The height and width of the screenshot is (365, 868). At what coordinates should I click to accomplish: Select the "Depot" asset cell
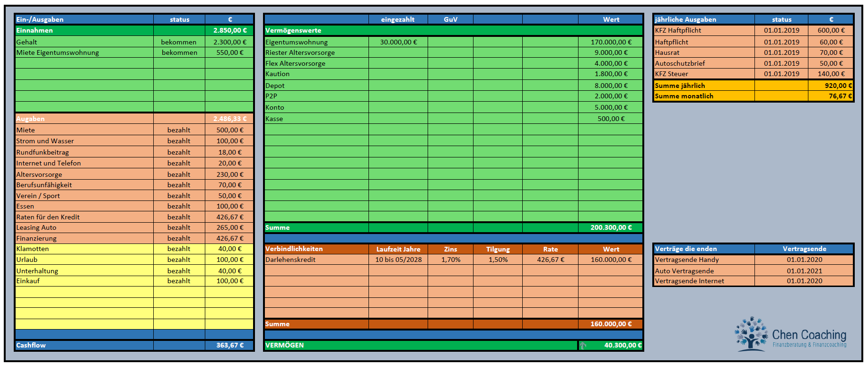coord(316,86)
